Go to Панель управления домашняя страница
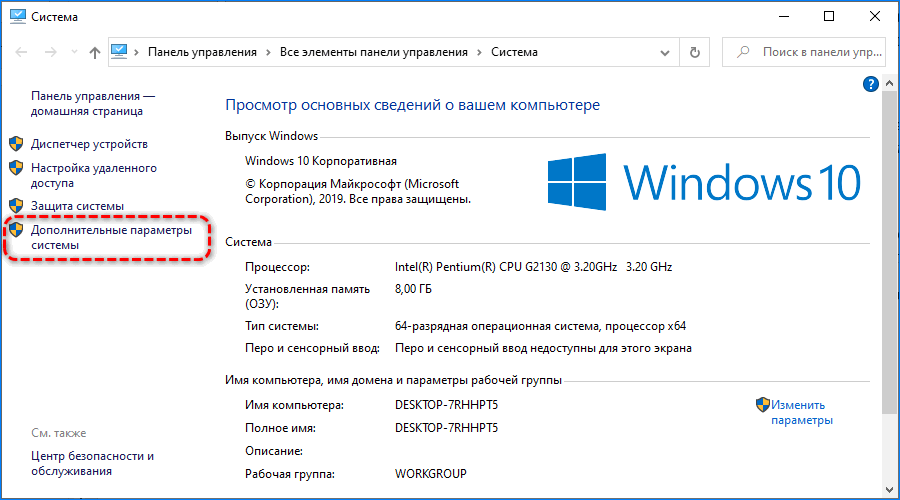 pyautogui.click(x=93, y=103)
